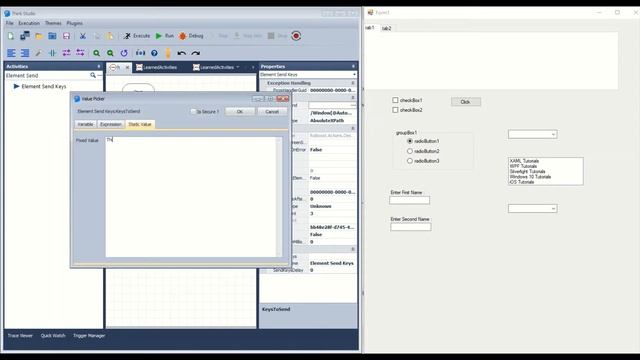The height and width of the screenshot is (360, 640).
Task: Click the Value Picker vertical scrollbar
Action: [279, 197]
